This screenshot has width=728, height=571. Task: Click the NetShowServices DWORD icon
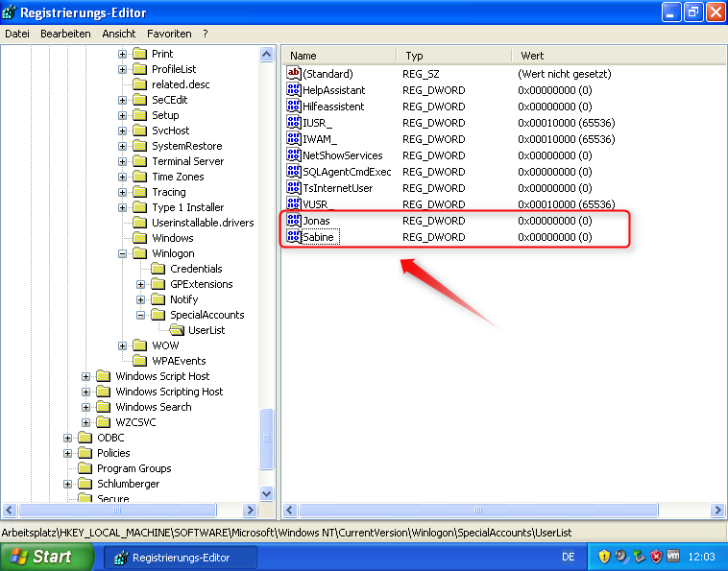[294, 155]
